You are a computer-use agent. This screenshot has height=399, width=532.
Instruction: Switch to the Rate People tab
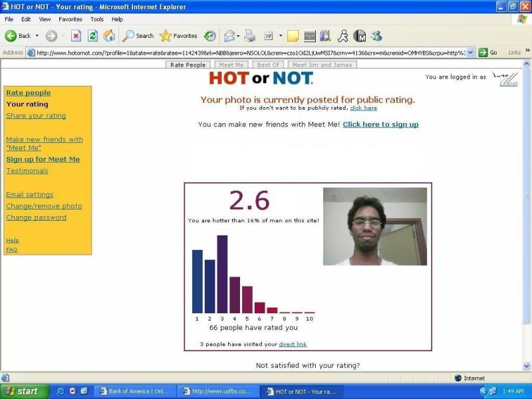click(x=188, y=65)
